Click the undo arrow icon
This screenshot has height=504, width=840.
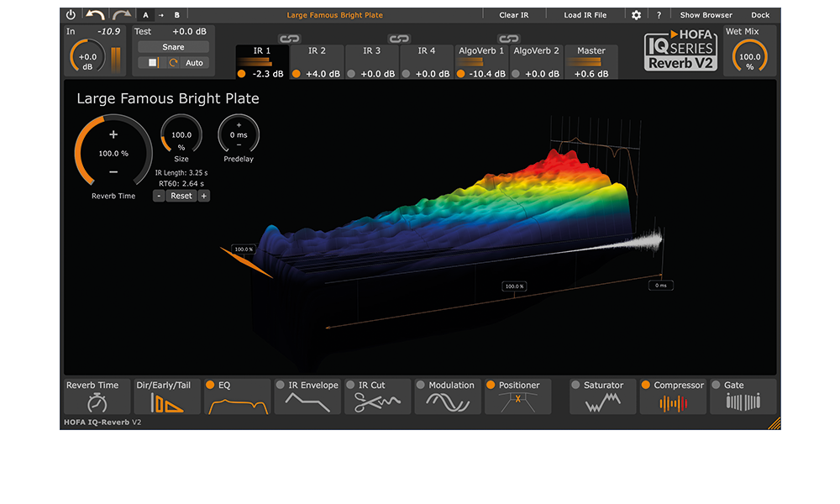(96, 15)
